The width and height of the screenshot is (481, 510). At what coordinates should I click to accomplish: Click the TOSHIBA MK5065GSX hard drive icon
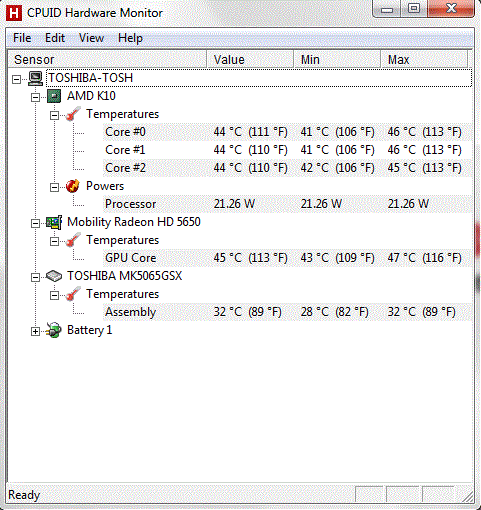click(x=54, y=276)
